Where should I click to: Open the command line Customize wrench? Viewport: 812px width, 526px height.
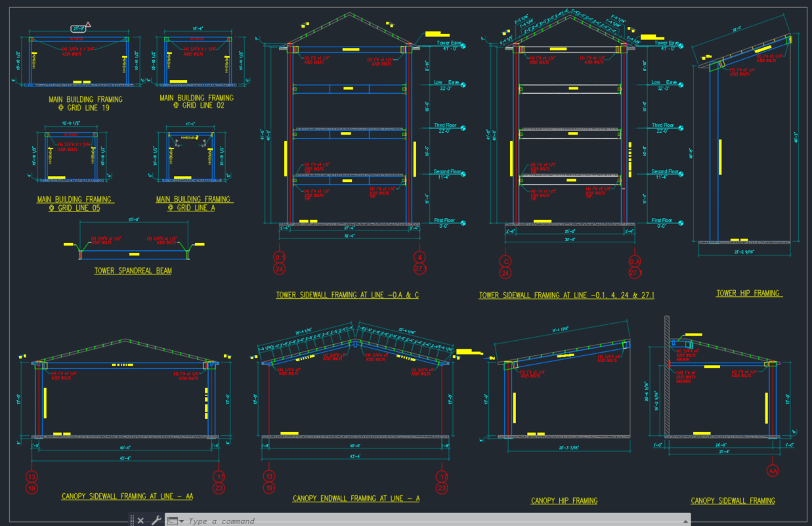[x=156, y=521]
